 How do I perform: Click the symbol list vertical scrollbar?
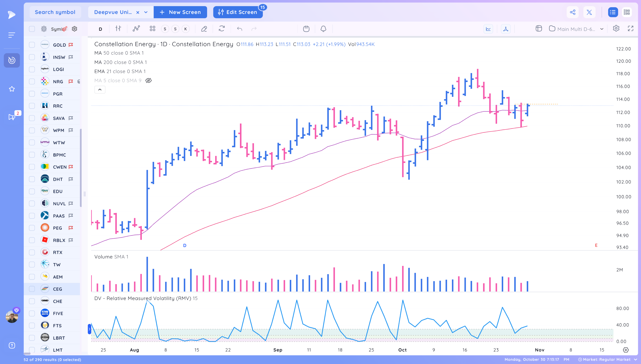tap(81, 168)
